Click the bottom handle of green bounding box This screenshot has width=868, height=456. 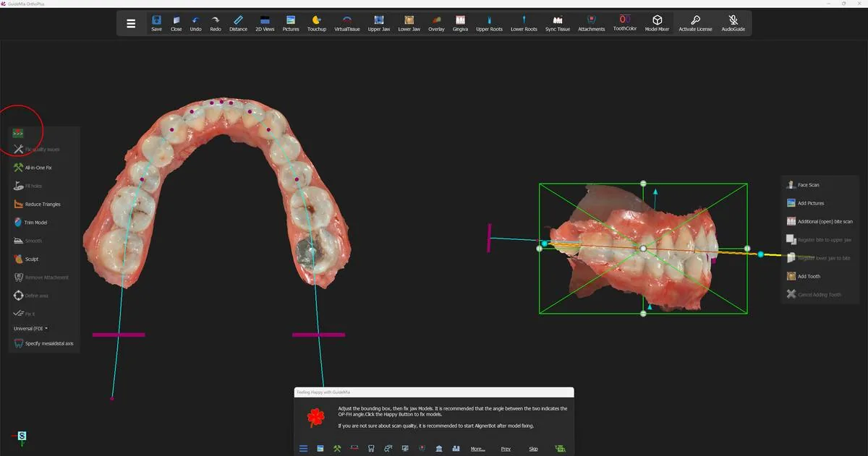pyautogui.click(x=643, y=314)
